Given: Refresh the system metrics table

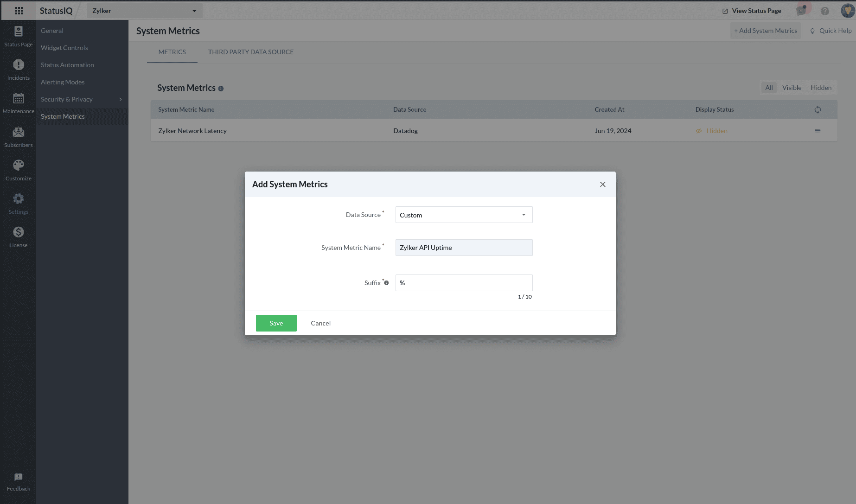Looking at the screenshot, I should pyautogui.click(x=818, y=110).
